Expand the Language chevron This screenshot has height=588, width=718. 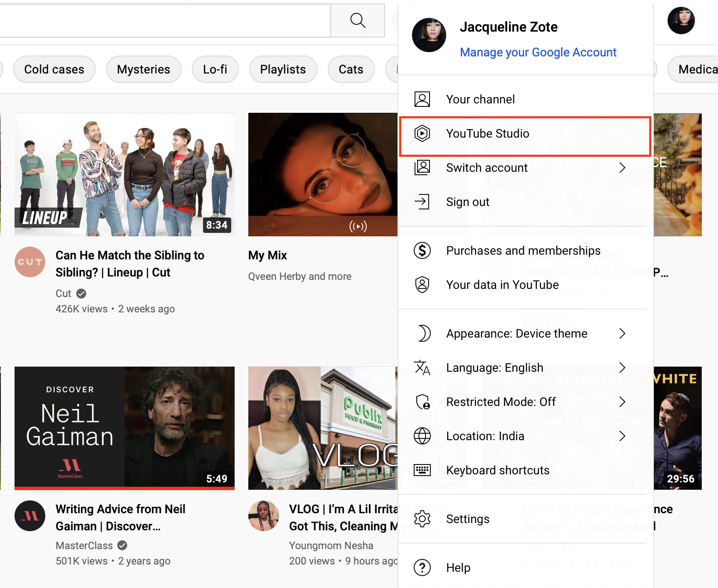[x=622, y=367]
